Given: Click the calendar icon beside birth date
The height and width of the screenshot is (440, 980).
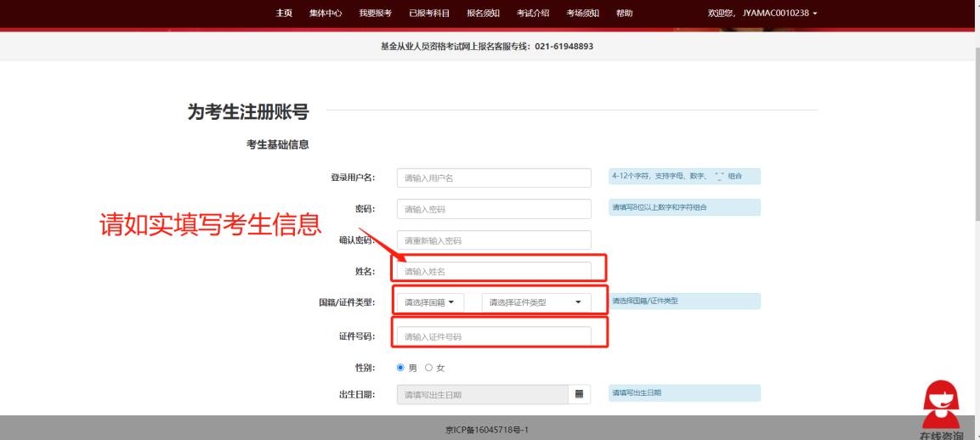Looking at the screenshot, I should 579,394.
